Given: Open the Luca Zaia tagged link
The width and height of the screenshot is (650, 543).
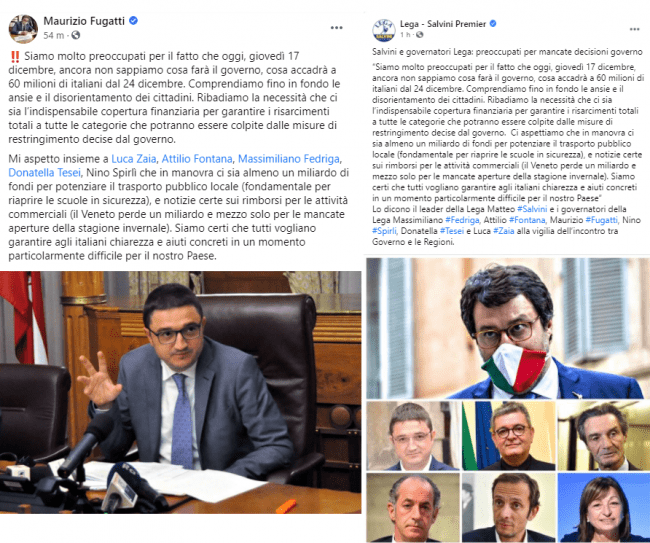Looking at the screenshot, I should pos(134,159).
